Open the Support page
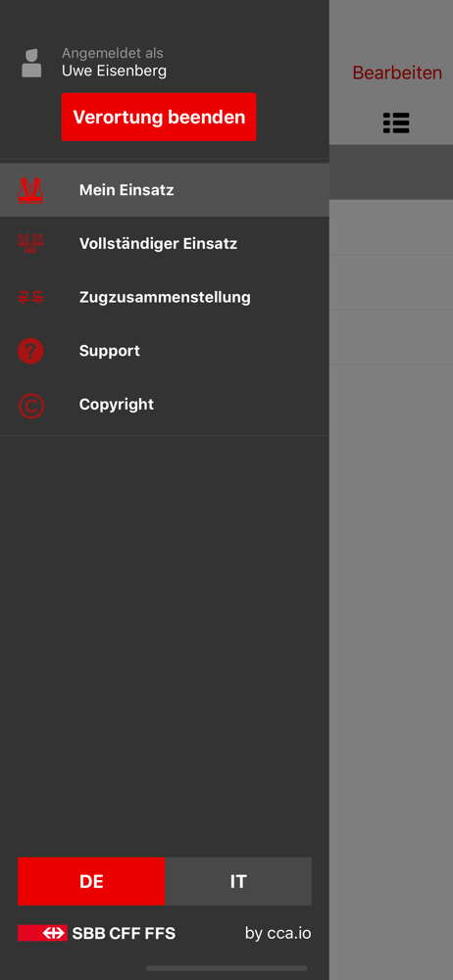This screenshot has width=453, height=980. point(165,351)
